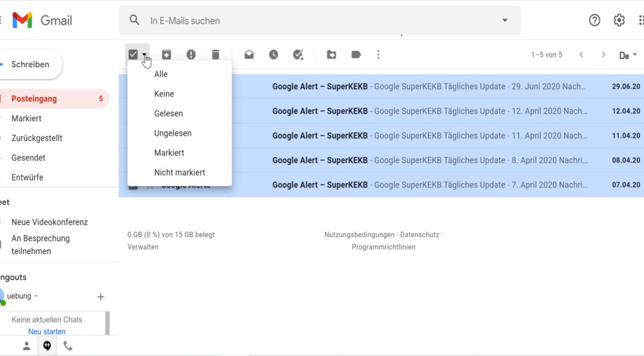Open the Nutzungsbedingungen link
644x356 pixels.
(x=360, y=235)
